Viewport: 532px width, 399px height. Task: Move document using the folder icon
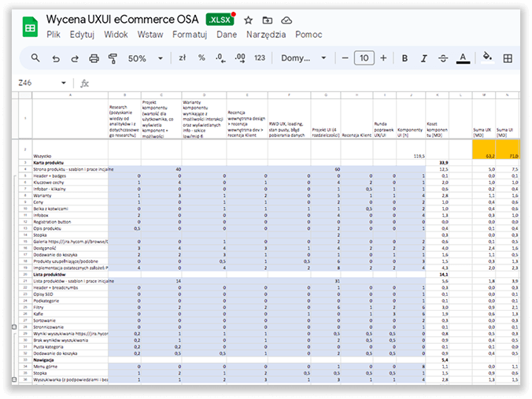(268, 20)
